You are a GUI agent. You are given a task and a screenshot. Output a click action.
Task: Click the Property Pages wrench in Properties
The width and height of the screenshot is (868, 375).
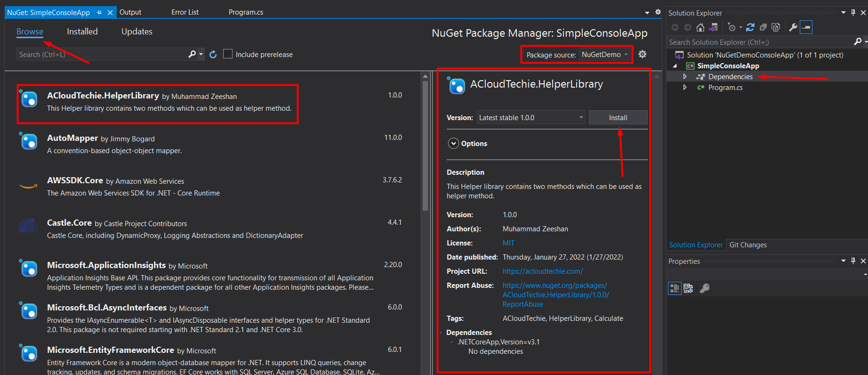(x=705, y=288)
